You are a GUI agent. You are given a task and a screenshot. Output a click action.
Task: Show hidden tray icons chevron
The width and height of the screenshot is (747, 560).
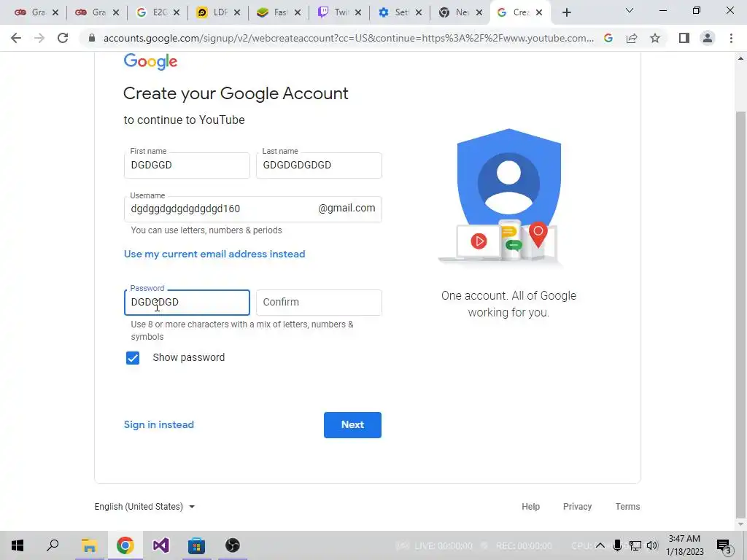tap(600, 545)
